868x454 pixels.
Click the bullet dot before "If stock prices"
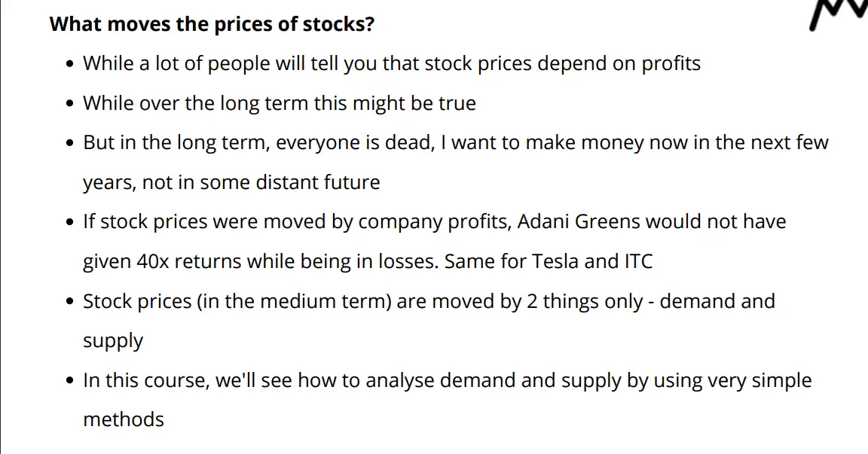coord(71,222)
